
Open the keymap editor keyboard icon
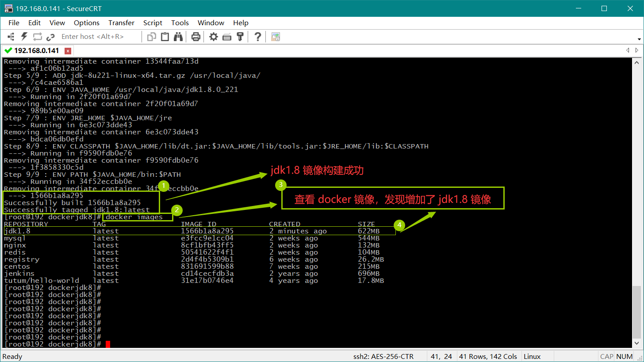pos(227,37)
